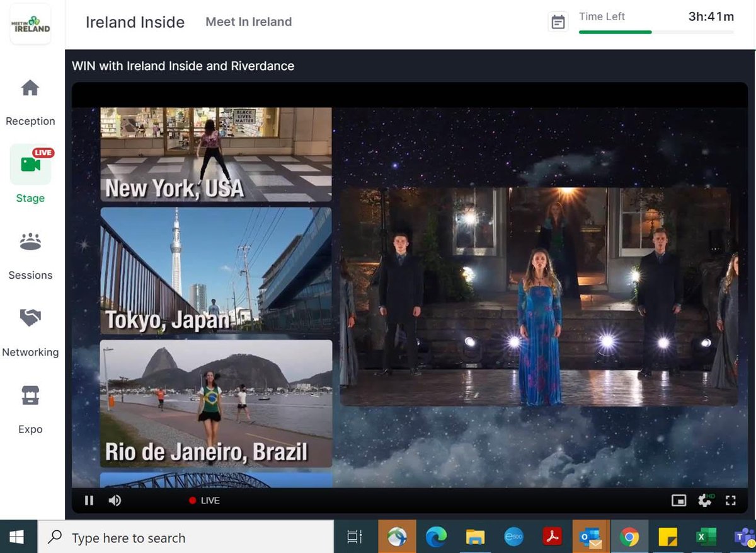Viewport: 756px width, 553px height.
Task: Click the New York, USA video tile
Action: [216, 154]
